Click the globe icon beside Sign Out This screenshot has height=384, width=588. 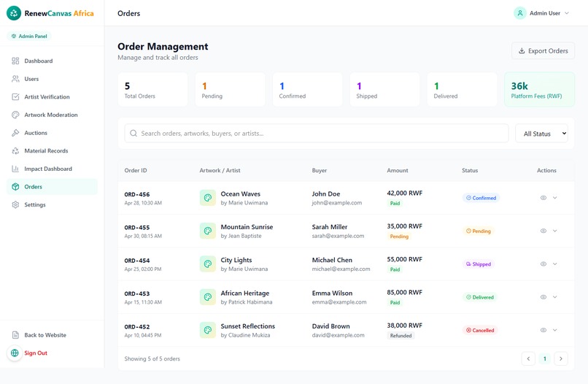coord(15,353)
